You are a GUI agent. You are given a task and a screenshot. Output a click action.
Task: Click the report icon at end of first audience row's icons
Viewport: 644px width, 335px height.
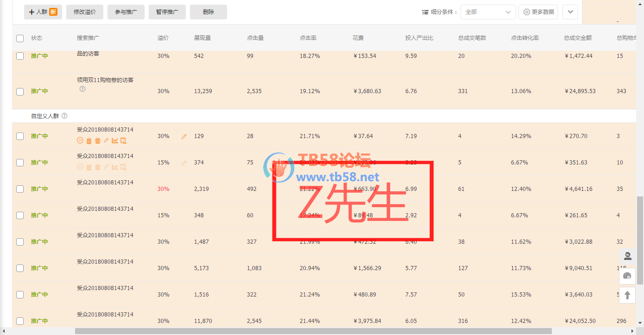(x=123, y=141)
